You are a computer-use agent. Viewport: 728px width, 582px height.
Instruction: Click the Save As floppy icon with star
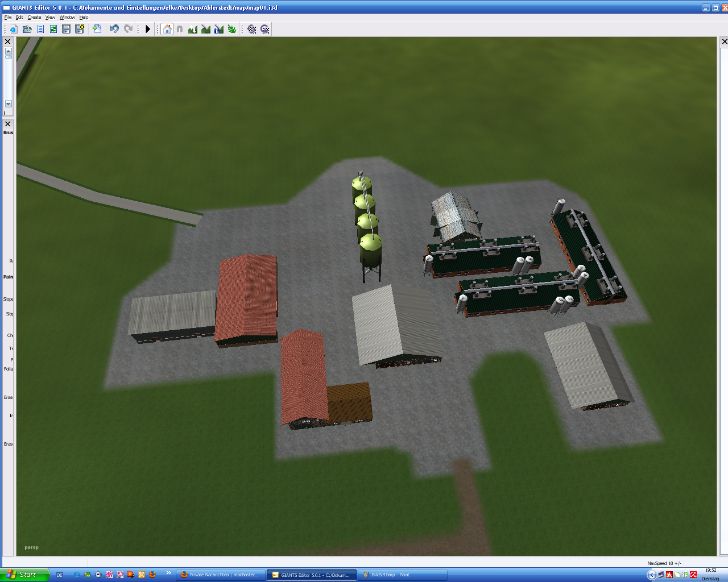80,29
